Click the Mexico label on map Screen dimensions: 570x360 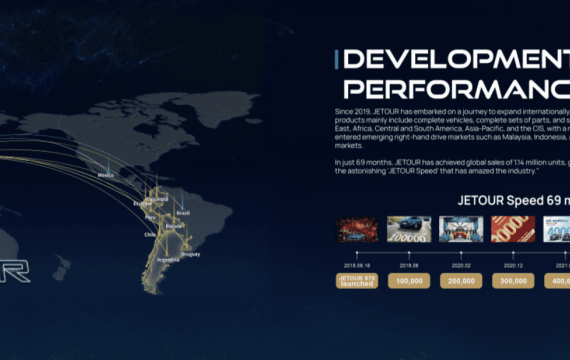106,175
